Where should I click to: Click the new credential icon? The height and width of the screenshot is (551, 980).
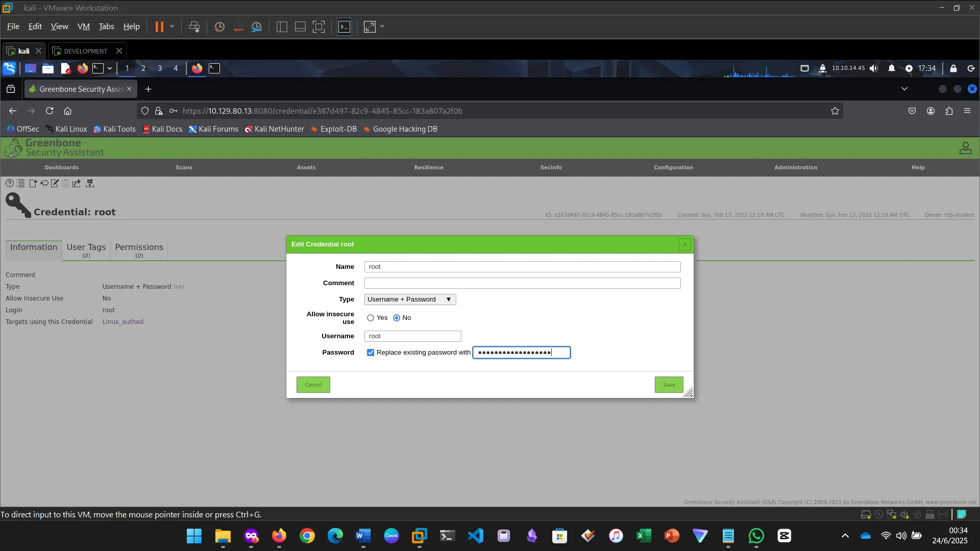(33, 183)
